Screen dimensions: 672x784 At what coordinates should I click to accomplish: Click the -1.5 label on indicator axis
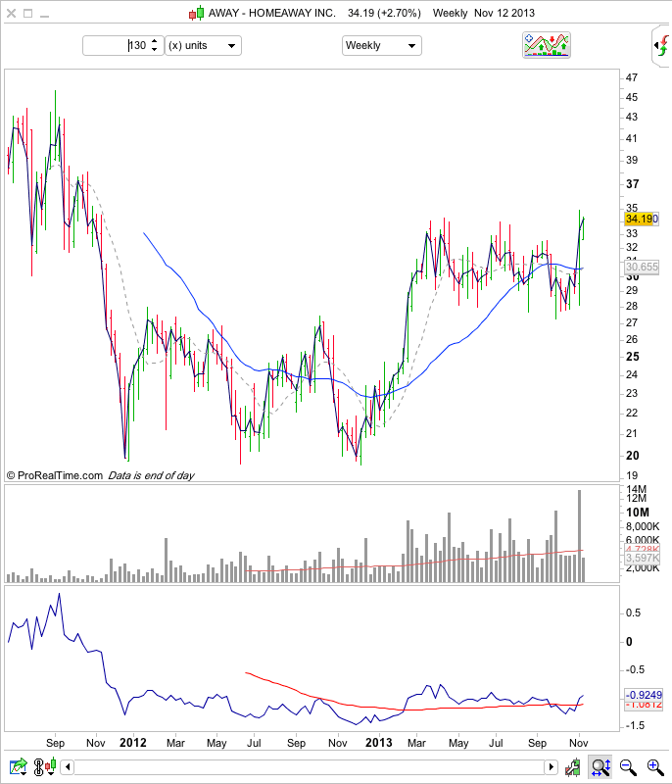coord(635,725)
